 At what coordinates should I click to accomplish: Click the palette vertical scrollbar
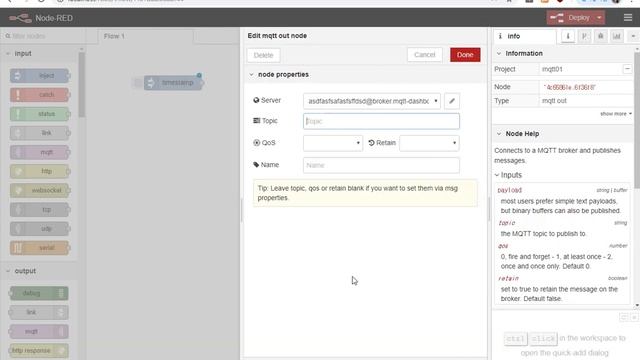click(82, 84)
